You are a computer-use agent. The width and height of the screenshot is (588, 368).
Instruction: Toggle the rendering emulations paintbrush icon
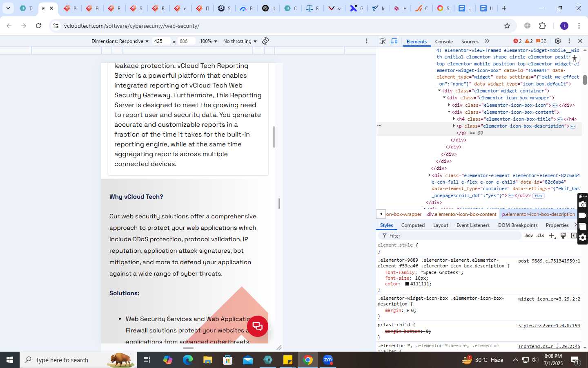point(563,236)
